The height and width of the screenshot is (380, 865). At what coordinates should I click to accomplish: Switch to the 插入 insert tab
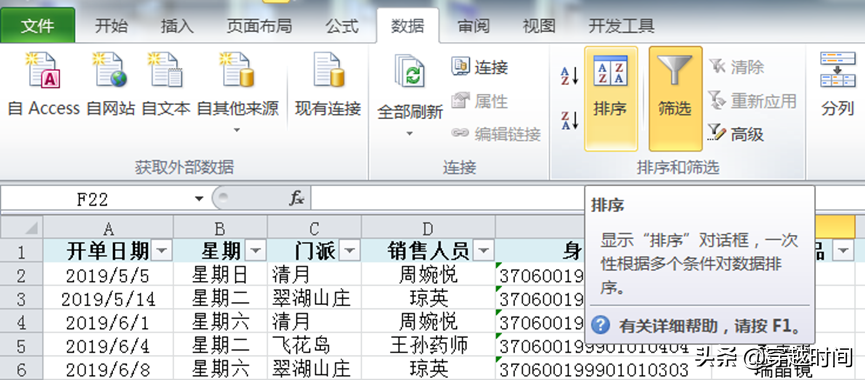coord(177,26)
